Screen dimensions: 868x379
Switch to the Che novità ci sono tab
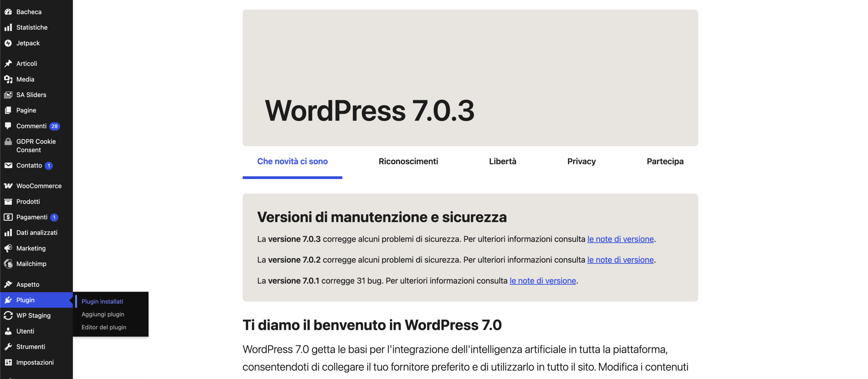(292, 161)
